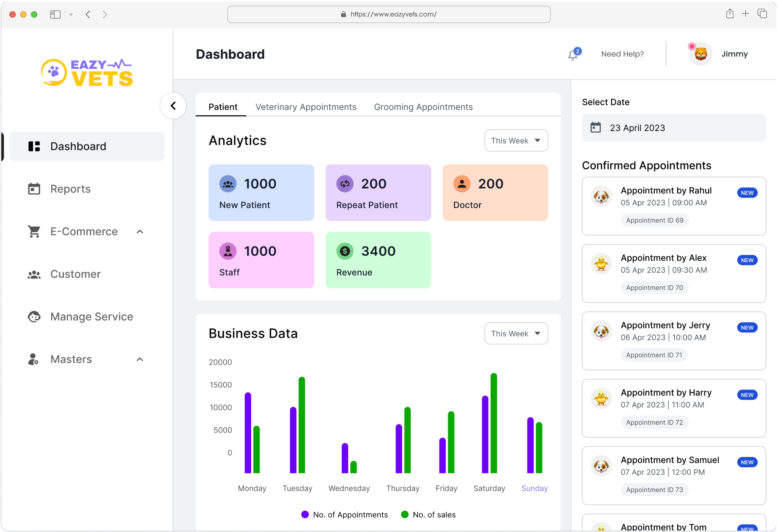Viewport: 778px width, 532px height.
Task: Click the Appointment ID 69 chip
Action: (655, 220)
